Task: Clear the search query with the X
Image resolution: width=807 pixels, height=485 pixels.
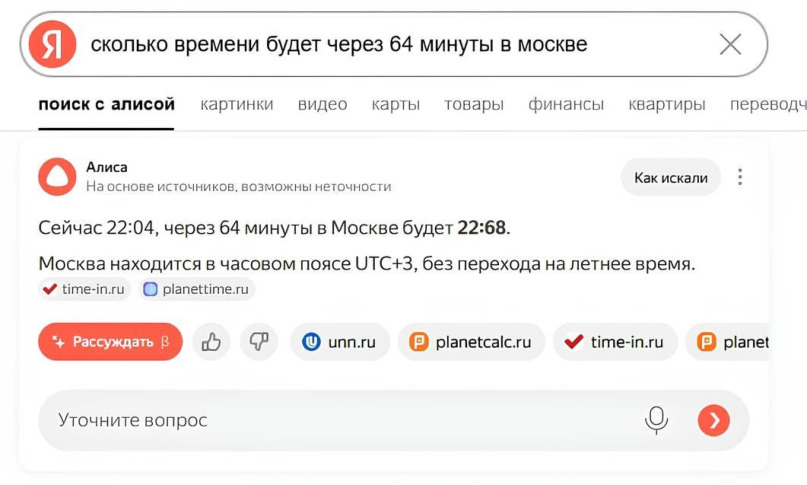Action: 730,44
